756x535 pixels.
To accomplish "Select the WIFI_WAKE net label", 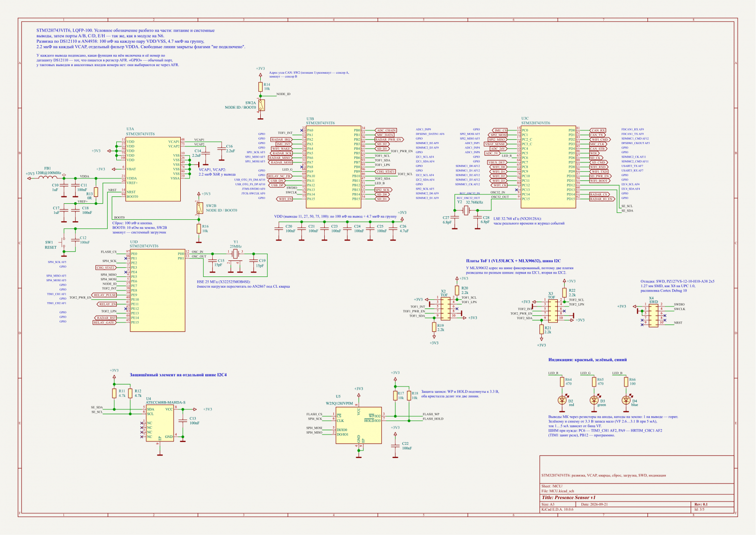I will [281, 149].
